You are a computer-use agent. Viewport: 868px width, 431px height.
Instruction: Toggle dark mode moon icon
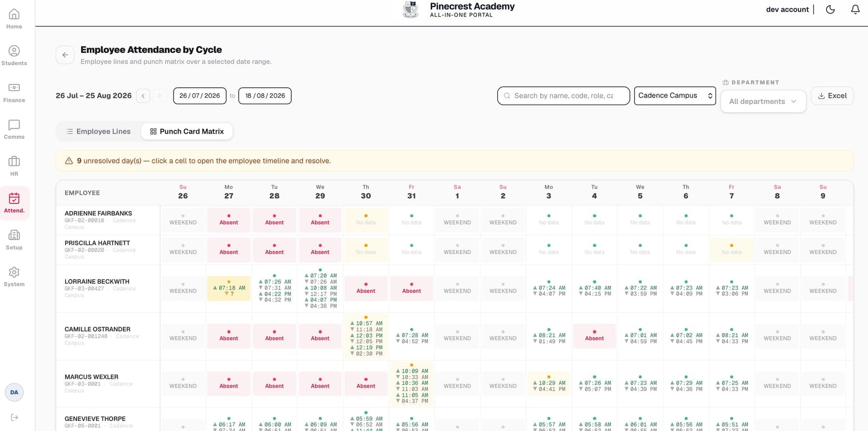[830, 9]
